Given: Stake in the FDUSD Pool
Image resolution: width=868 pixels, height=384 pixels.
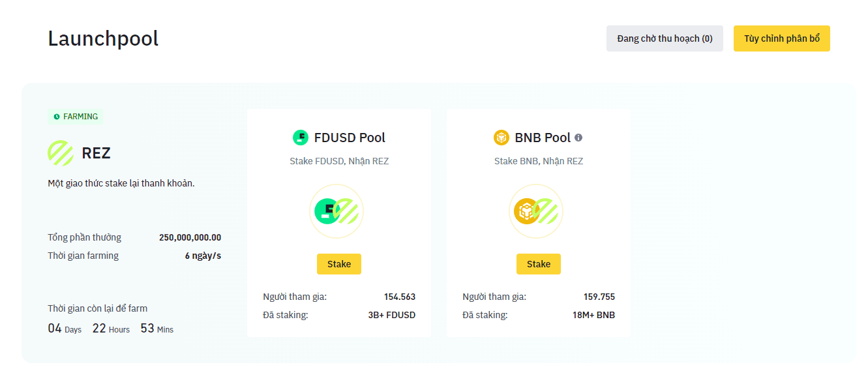Looking at the screenshot, I should pyautogui.click(x=339, y=264).
